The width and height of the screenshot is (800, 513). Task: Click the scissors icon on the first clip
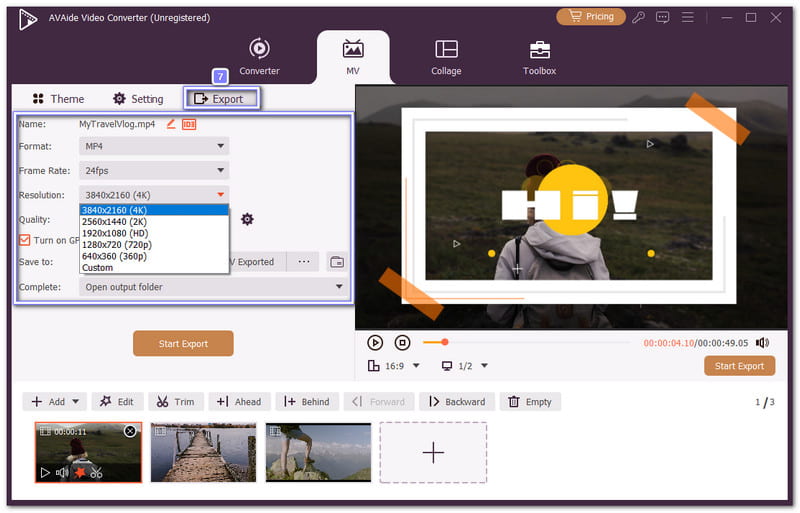click(x=97, y=472)
